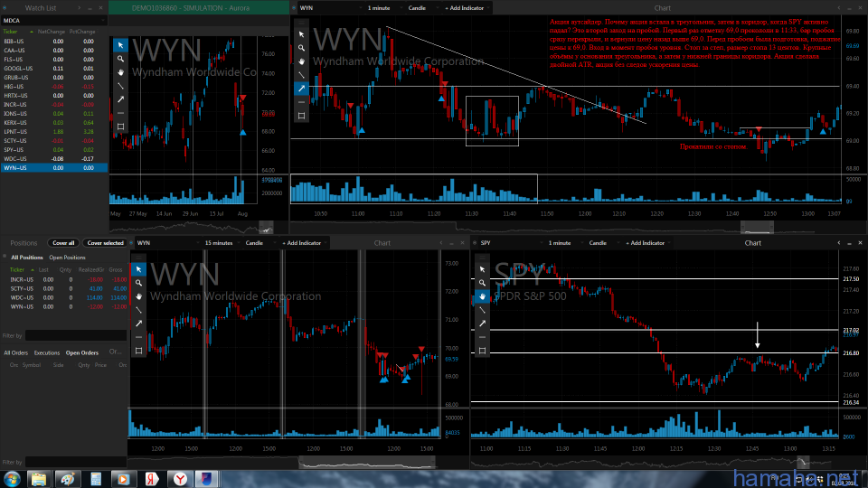Viewport: 868px width, 488px height.
Task: Click range navigator handle under daily WYN chart
Action: tap(266, 228)
